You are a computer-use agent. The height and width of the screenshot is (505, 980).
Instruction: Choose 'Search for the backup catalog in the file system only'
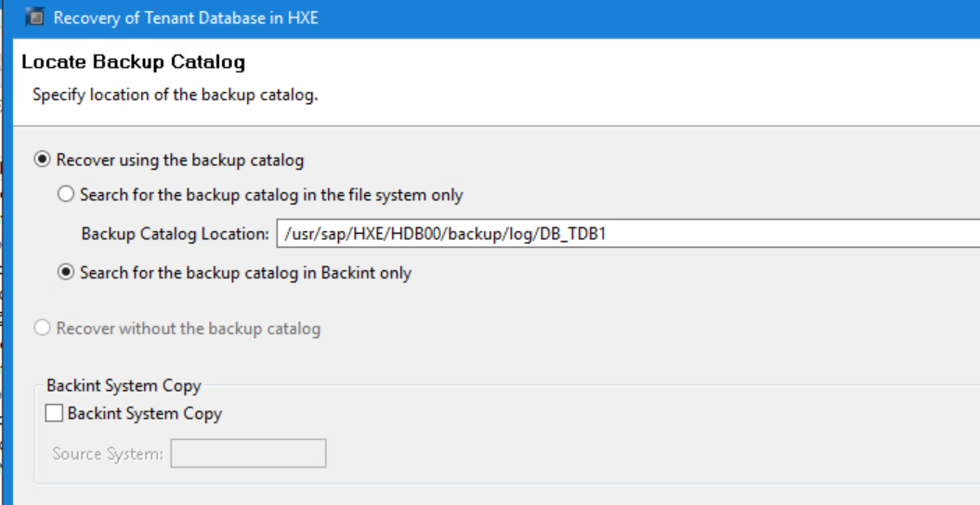click(66, 195)
